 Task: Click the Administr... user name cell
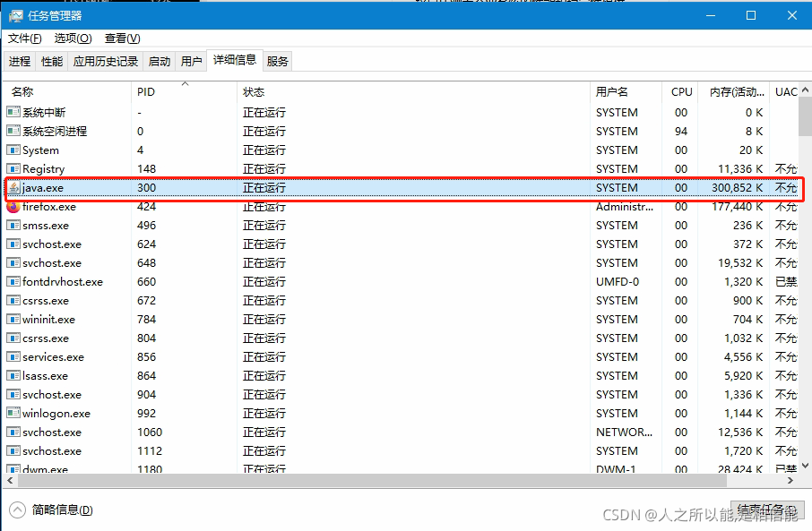(625, 207)
